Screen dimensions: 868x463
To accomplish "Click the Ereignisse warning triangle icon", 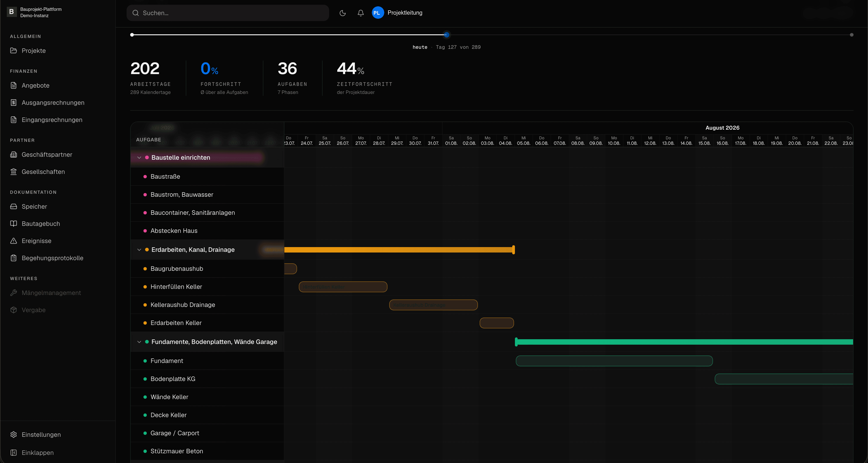I will tap(14, 241).
